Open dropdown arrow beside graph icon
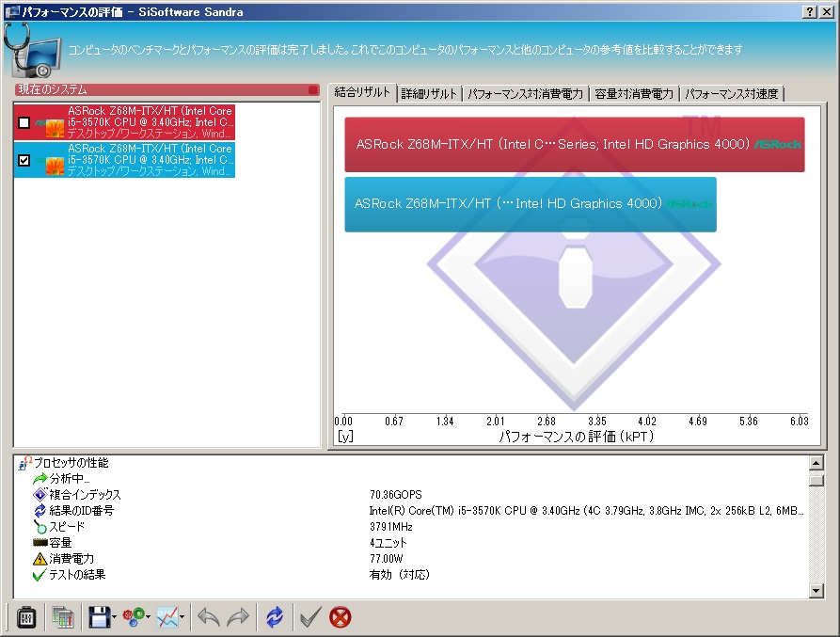The width and height of the screenshot is (840, 637). [x=182, y=618]
